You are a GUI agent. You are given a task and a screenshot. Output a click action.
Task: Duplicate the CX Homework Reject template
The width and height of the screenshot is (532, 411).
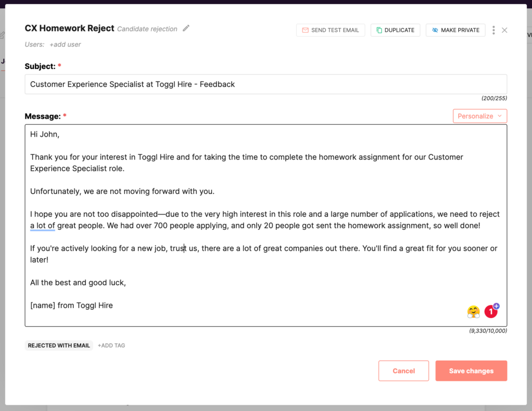click(x=395, y=30)
